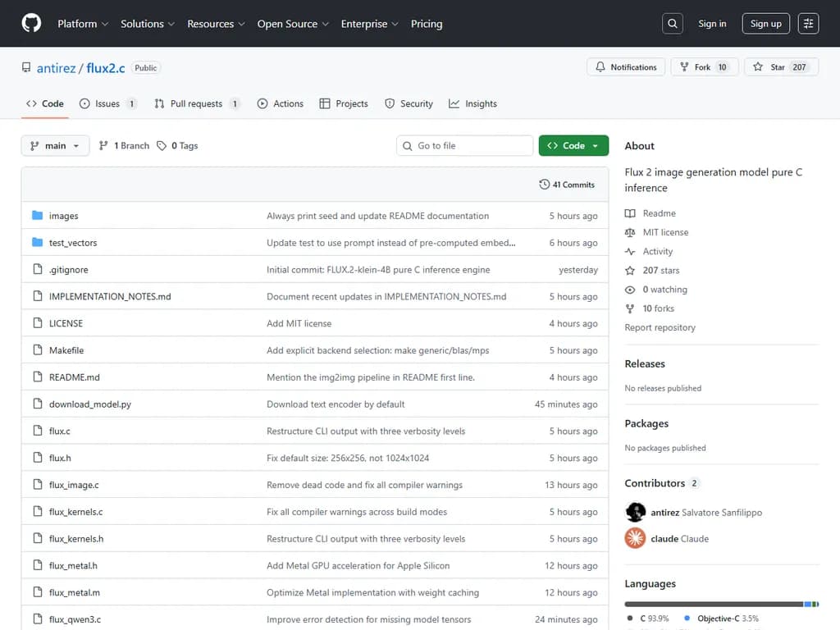The height and width of the screenshot is (630, 840).
Task: Star the flux2.c repository
Action: click(769, 67)
